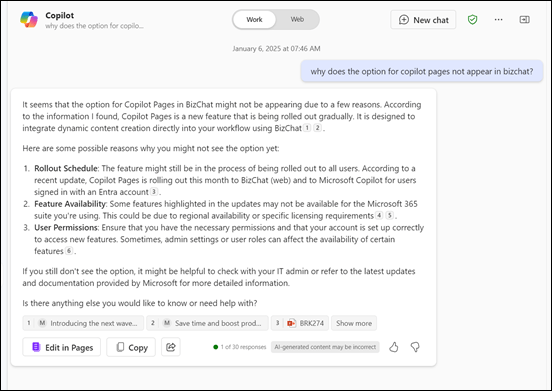Screen dimensions: 552x391
Task: Open citation 4 after licensing requirements
Action: pos(379,215)
